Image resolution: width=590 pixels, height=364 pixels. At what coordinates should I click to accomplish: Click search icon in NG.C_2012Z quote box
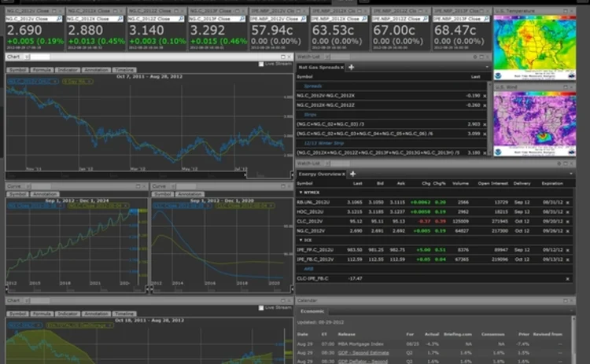tap(182, 18)
